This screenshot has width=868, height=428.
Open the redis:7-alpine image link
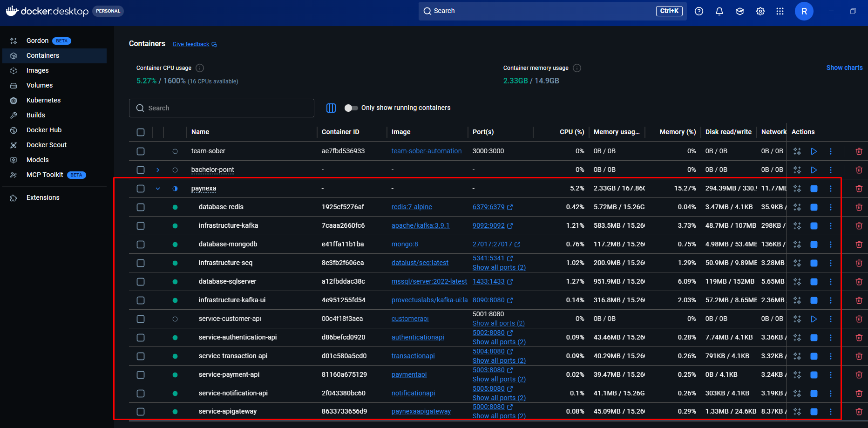412,207
